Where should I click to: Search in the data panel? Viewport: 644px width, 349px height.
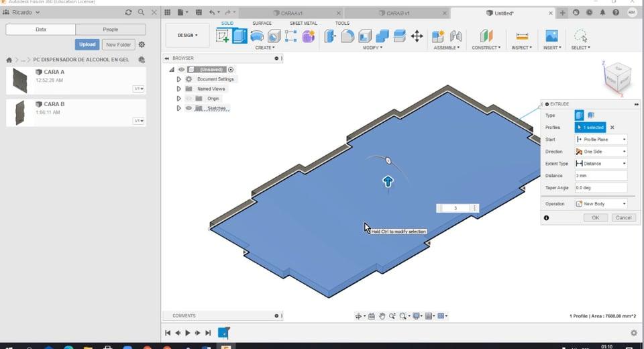pyautogui.click(x=141, y=12)
